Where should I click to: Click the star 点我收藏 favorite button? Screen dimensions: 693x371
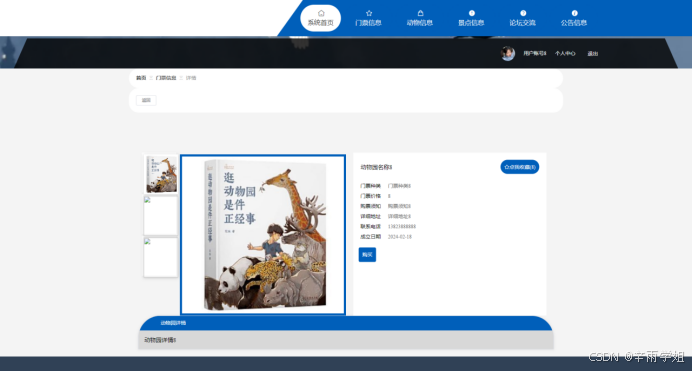pos(520,167)
